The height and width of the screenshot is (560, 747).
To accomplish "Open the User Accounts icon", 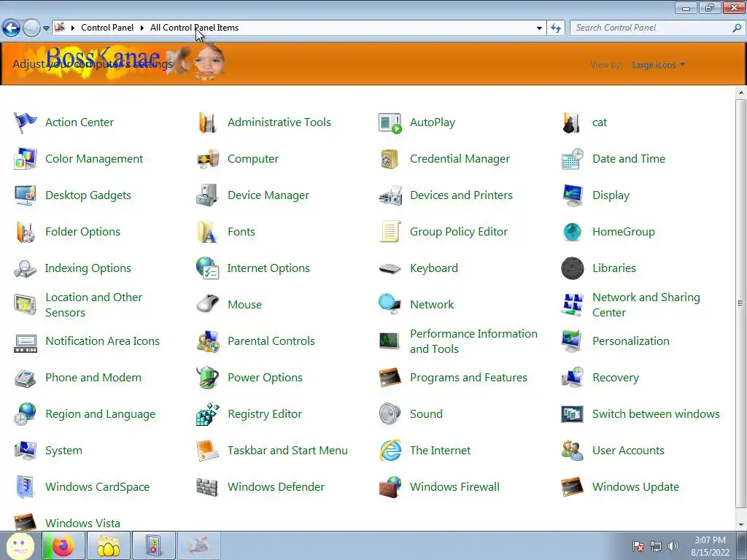I will coord(572,451).
